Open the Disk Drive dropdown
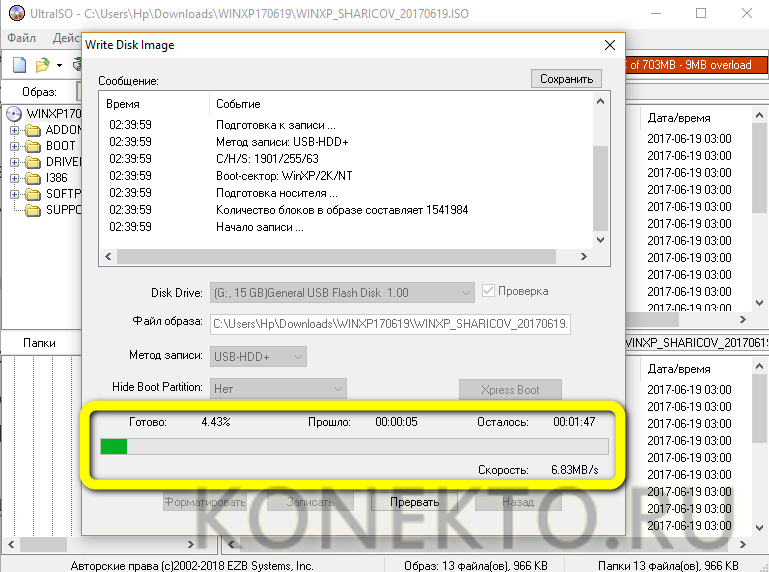769x572 pixels. (342, 293)
